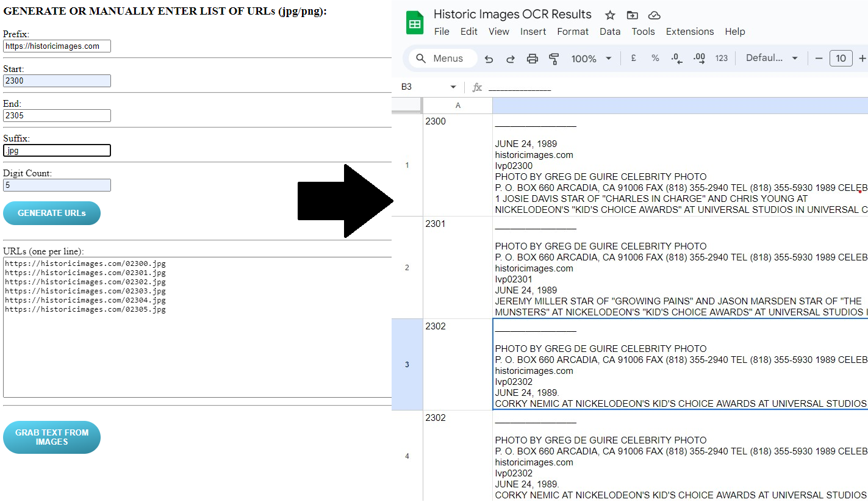Viewport: 868px width, 502px height.
Task: Open the Data menu
Action: coord(610,32)
